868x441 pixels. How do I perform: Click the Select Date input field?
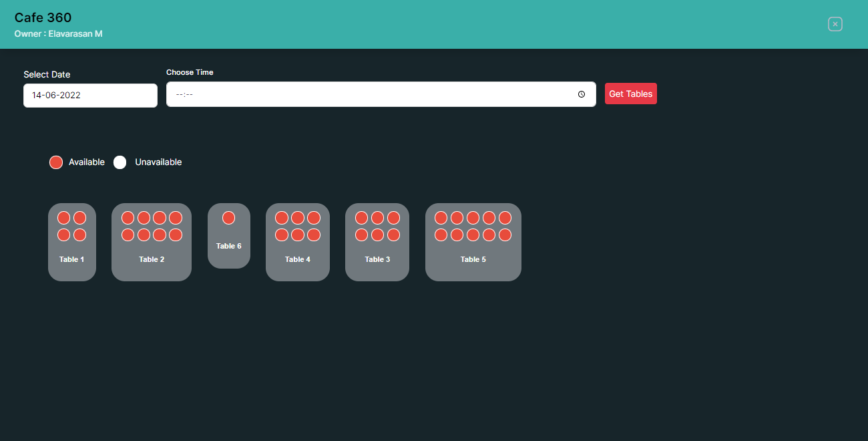tap(90, 95)
